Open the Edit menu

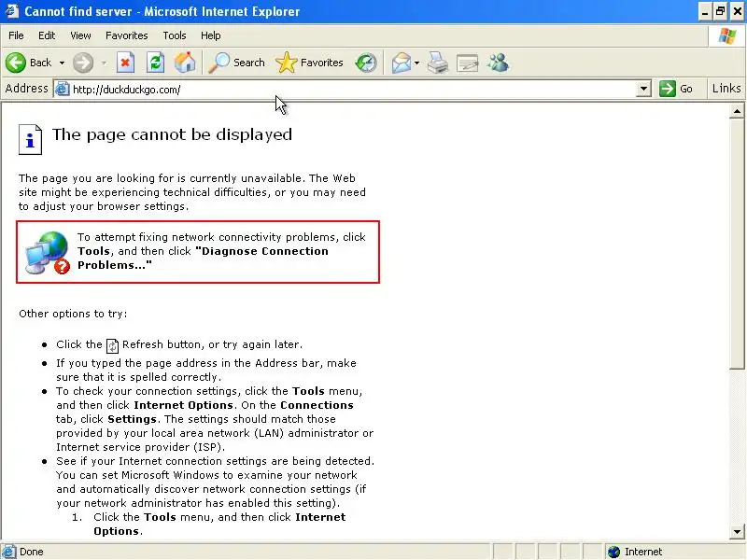pyautogui.click(x=47, y=35)
